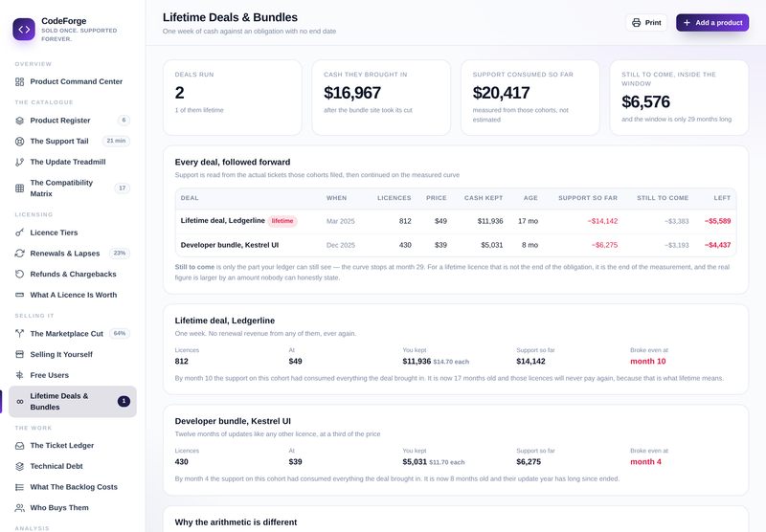Click the Mar 2025 date cell
This screenshot has height=532, width=766.
tap(341, 221)
